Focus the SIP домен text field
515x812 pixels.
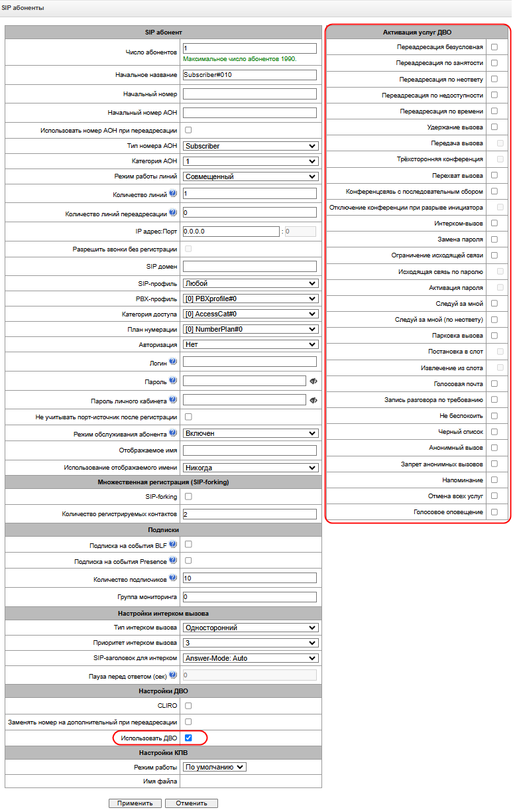250,266
